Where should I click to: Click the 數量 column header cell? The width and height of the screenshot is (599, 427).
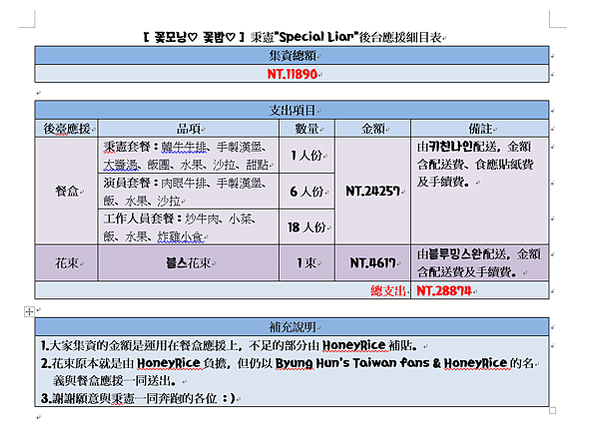point(307,129)
